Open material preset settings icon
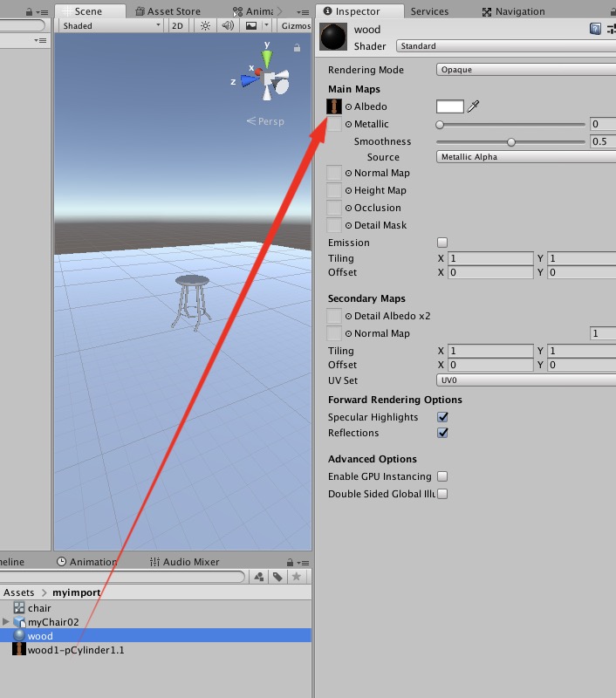Viewport: 616px width, 698px height. 611,30
